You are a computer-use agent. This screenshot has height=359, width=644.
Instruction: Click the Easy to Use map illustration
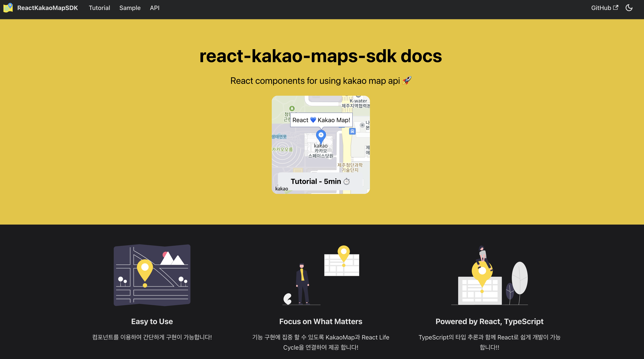coord(152,275)
